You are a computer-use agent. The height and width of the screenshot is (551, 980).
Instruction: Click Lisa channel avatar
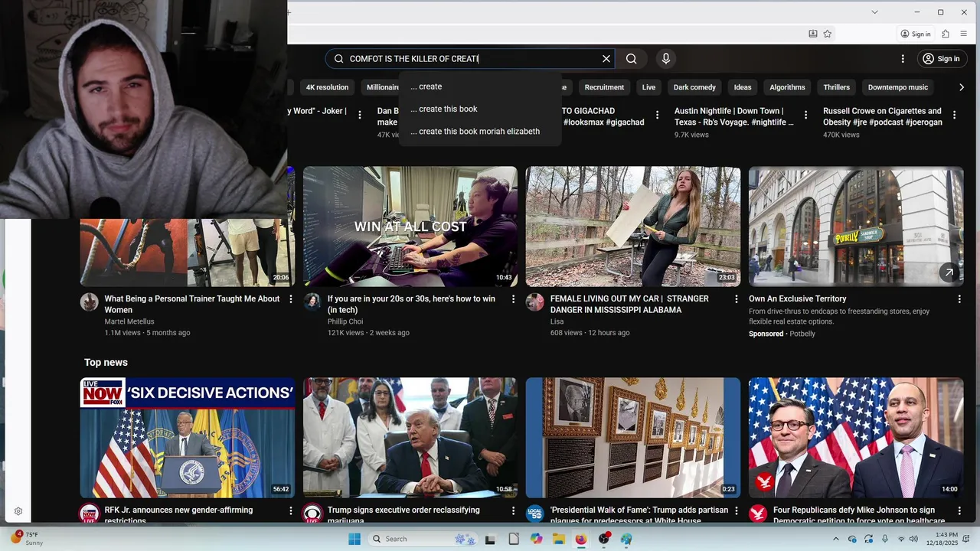535,302
